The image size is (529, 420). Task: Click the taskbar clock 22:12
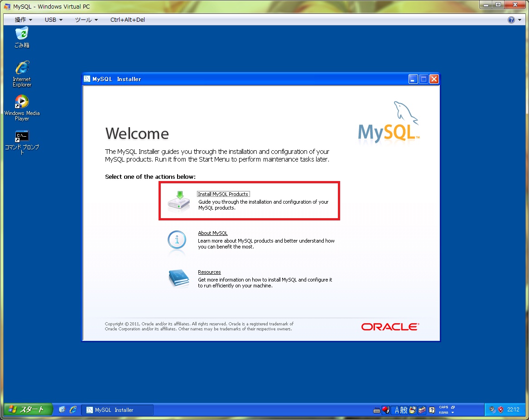pos(513,410)
